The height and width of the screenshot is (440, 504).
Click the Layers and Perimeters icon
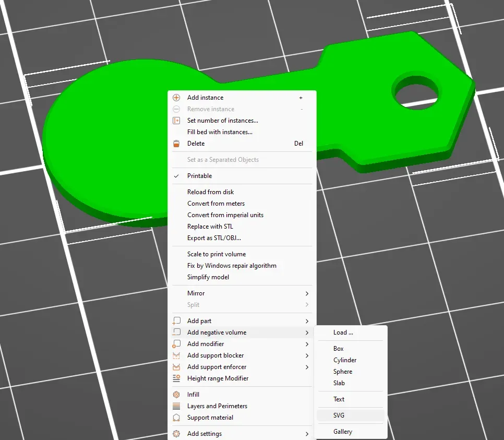click(x=176, y=406)
